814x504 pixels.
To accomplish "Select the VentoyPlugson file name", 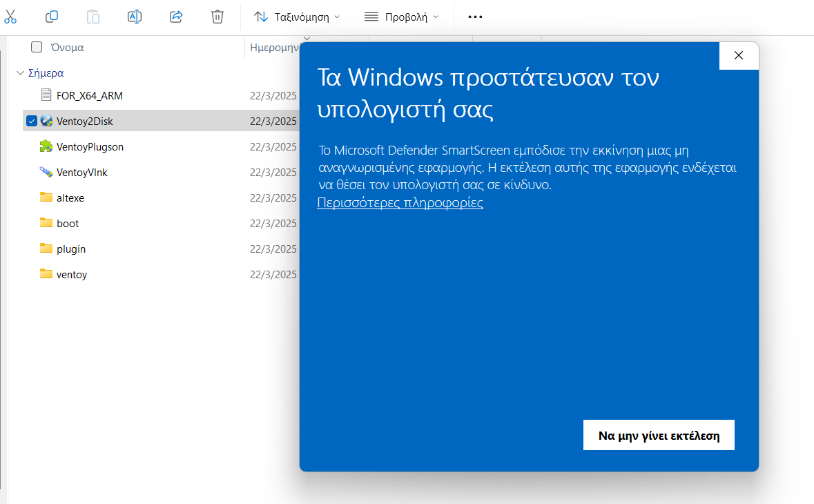I will coord(90,147).
